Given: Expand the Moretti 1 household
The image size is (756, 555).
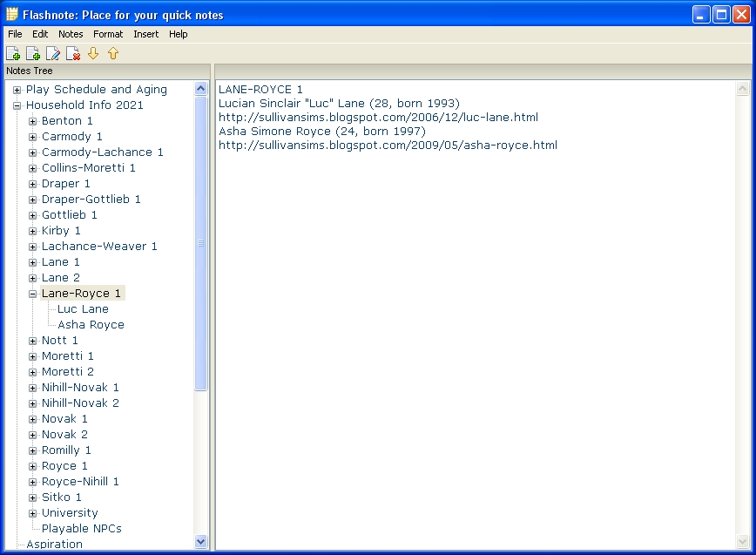Looking at the screenshot, I should click(32, 356).
